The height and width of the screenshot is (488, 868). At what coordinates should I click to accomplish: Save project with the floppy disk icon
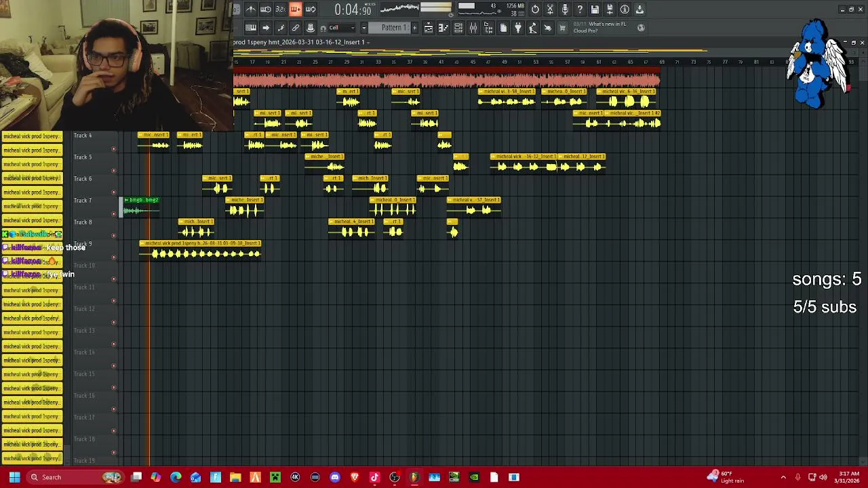coord(595,9)
